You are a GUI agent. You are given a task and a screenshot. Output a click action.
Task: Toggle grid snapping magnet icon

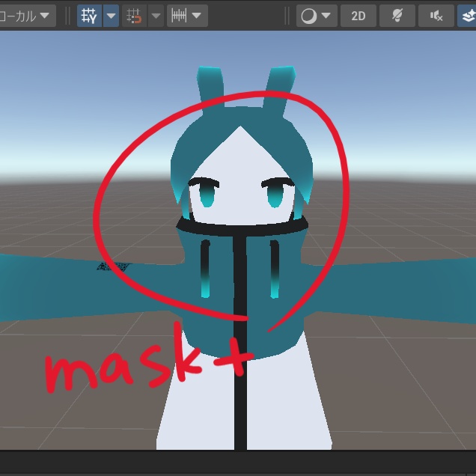[x=135, y=16]
